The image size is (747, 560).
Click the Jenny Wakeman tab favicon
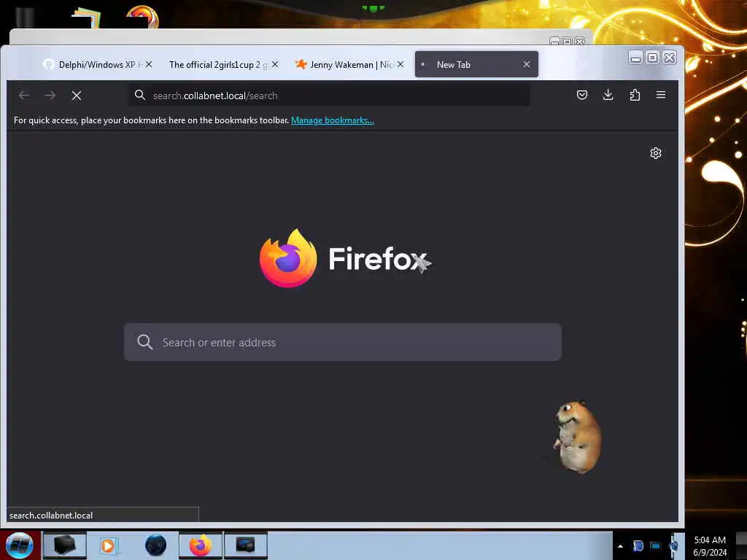301,64
